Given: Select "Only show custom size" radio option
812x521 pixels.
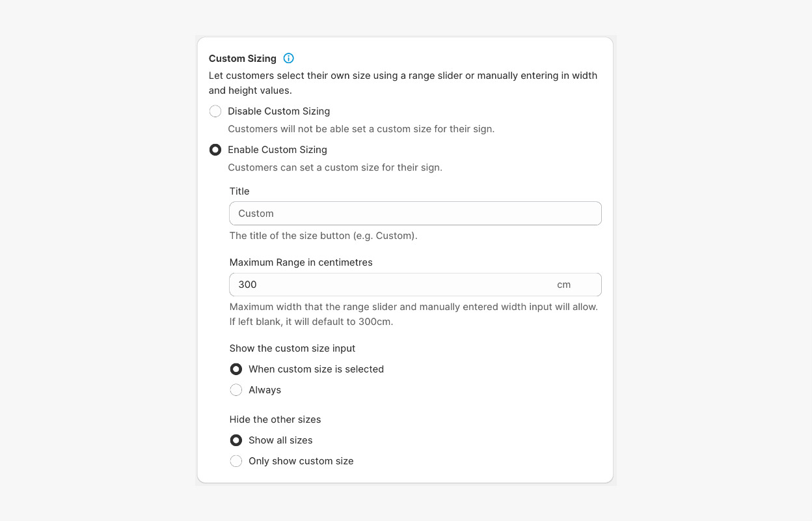Looking at the screenshot, I should point(236,461).
